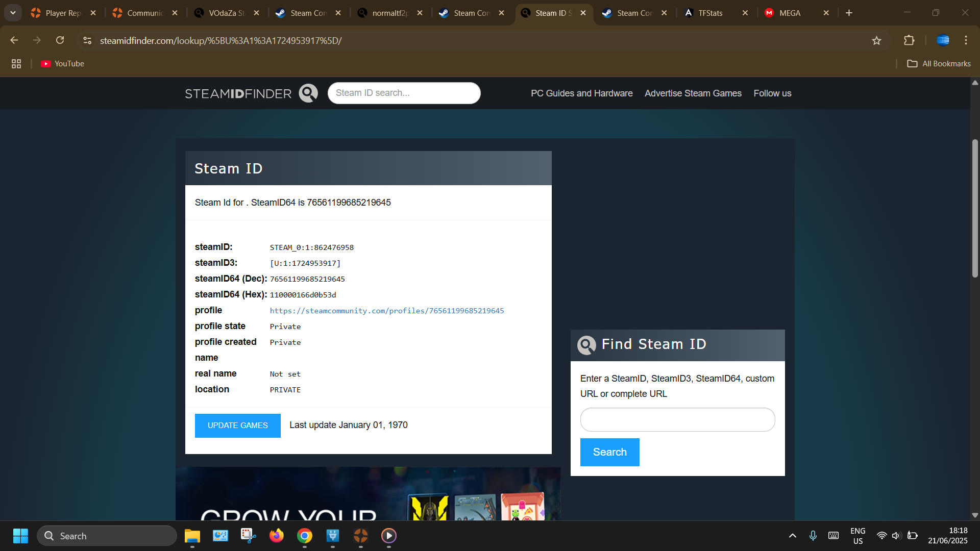Screen dimensions: 980x551
Task: Open the touch keyboard tray icon
Action: [x=834, y=536]
